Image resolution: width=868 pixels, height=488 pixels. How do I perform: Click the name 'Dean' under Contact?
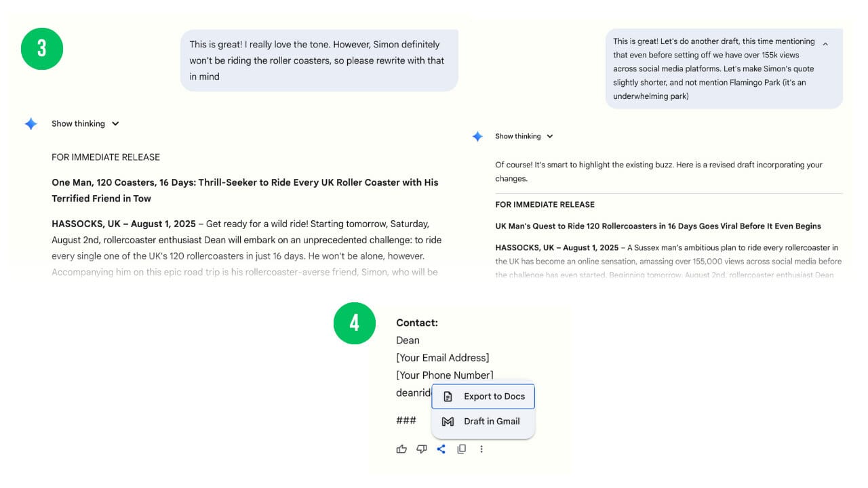click(x=408, y=340)
